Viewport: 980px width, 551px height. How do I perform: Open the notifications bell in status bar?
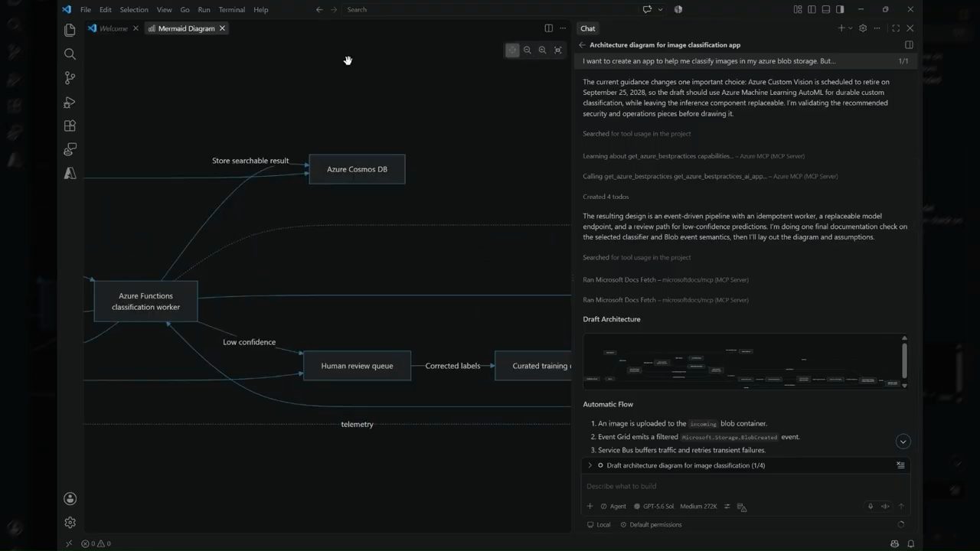pos(911,543)
